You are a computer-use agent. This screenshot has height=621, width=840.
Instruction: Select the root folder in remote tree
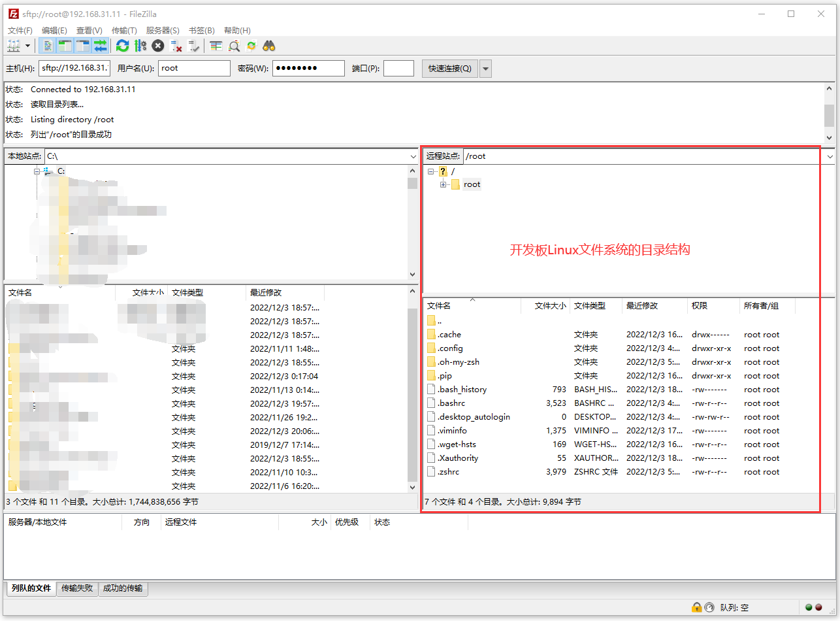472,184
